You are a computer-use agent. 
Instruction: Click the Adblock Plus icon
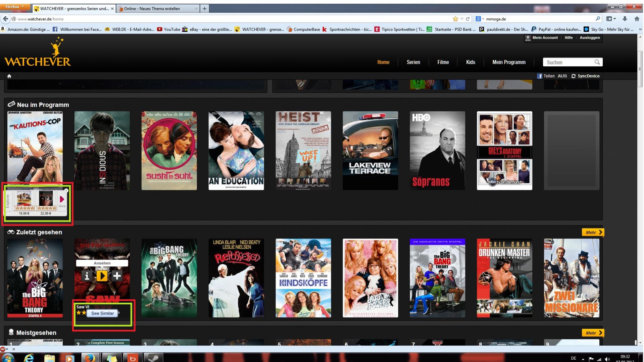coord(3,349)
